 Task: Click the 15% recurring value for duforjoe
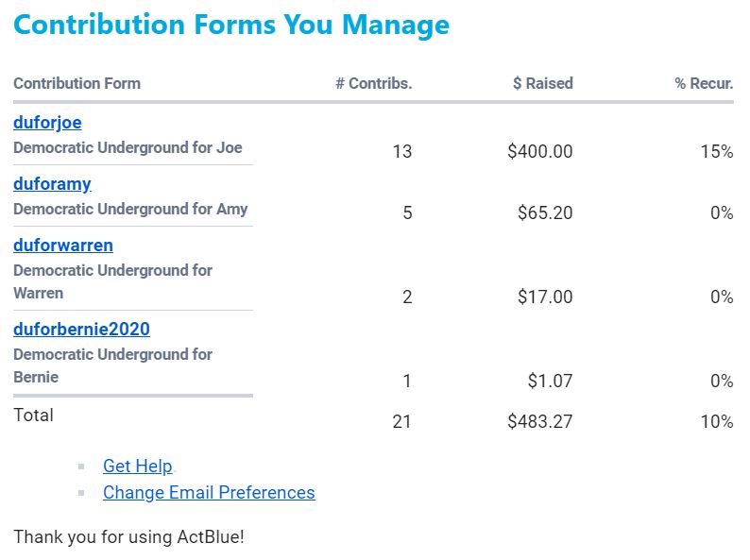click(x=717, y=151)
